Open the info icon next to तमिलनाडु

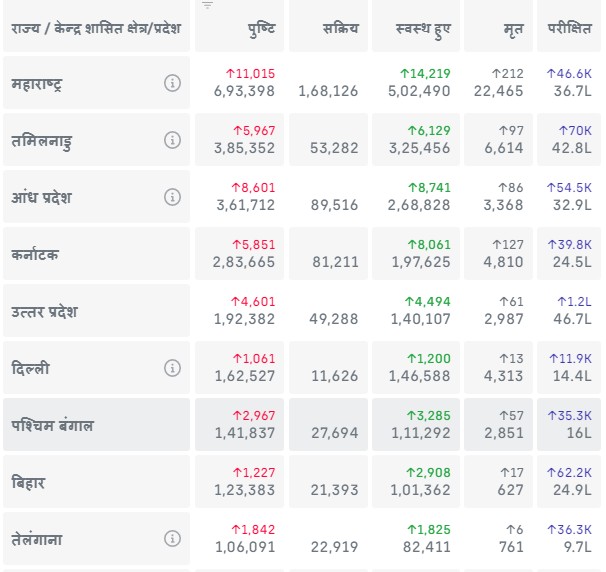click(x=172, y=140)
